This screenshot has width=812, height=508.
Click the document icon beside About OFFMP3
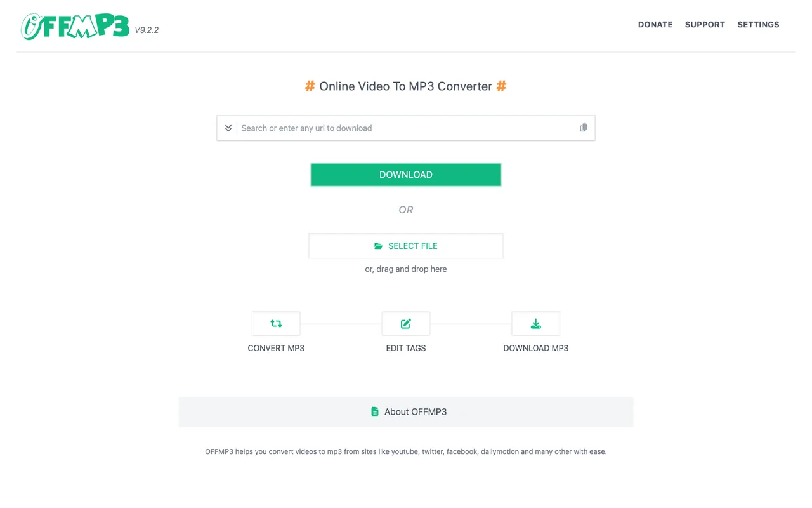(x=375, y=411)
